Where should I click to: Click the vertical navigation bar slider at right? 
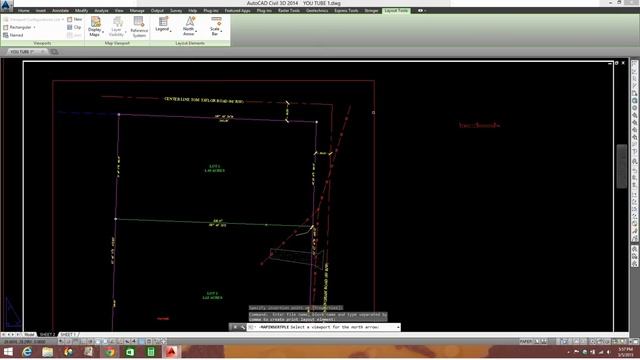click(x=622, y=166)
